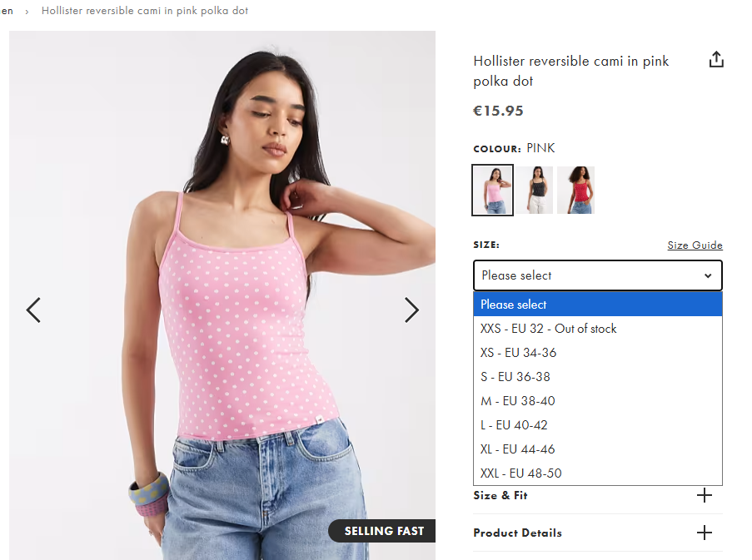This screenshot has width=752, height=560.
Task: Select size XXS - EU 32 option
Action: pyautogui.click(x=598, y=329)
